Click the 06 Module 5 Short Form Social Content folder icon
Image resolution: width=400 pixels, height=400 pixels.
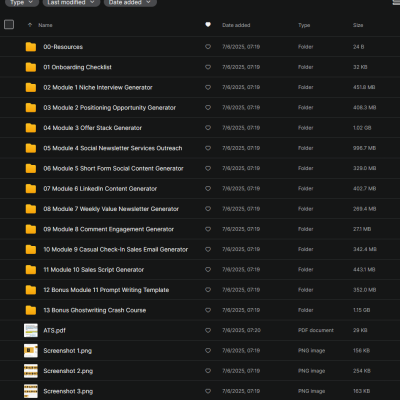(31, 168)
